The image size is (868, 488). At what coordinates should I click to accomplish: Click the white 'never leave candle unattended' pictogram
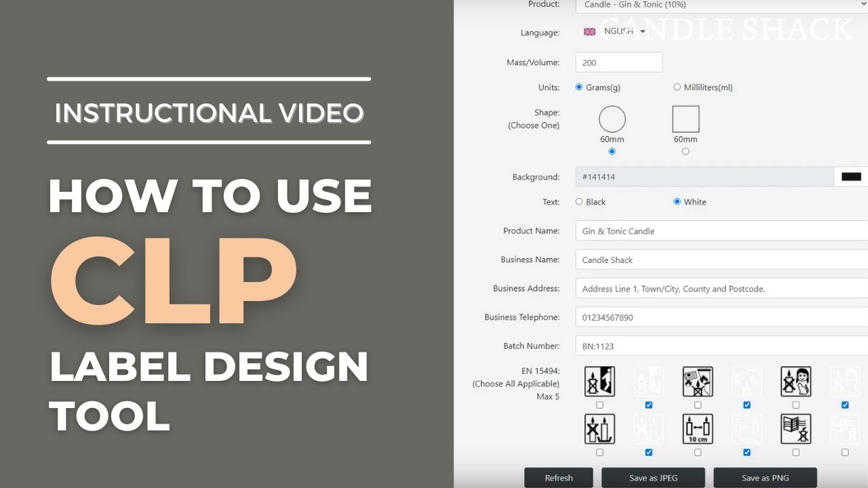649,382
